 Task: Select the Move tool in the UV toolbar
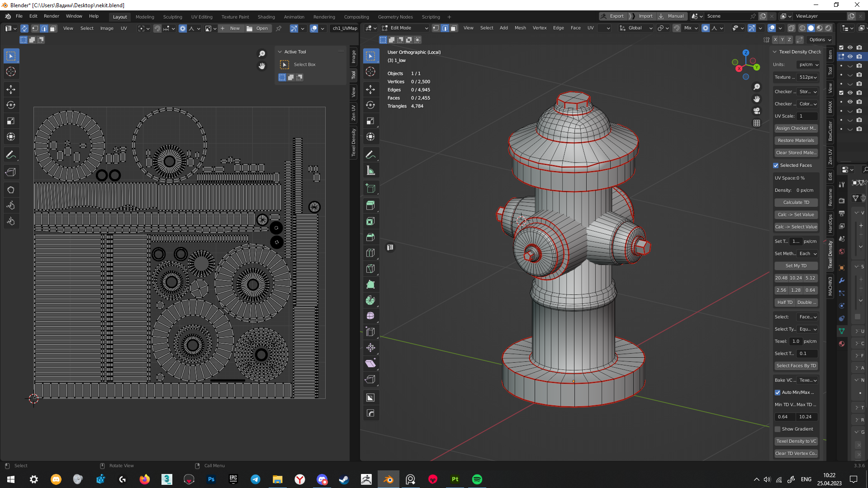[11, 90]
